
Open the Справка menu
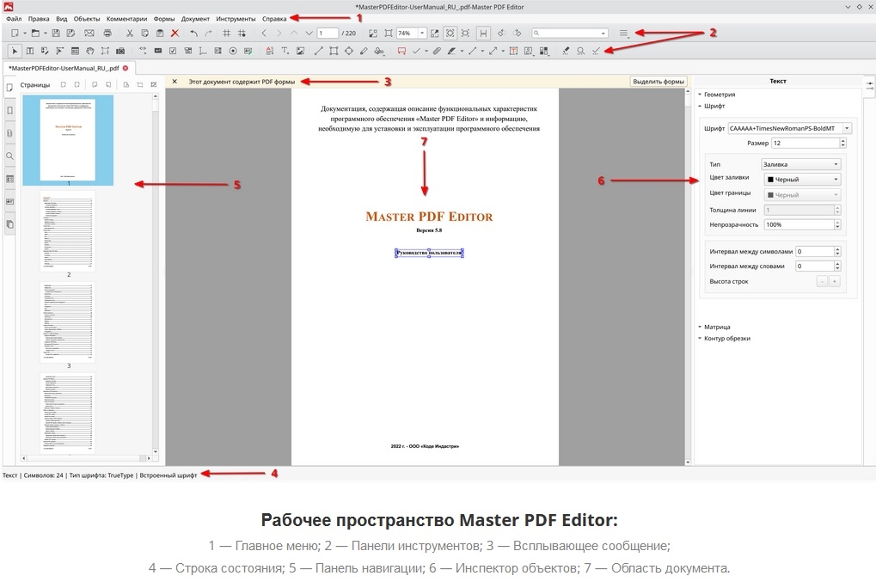[x=273, y=18]
